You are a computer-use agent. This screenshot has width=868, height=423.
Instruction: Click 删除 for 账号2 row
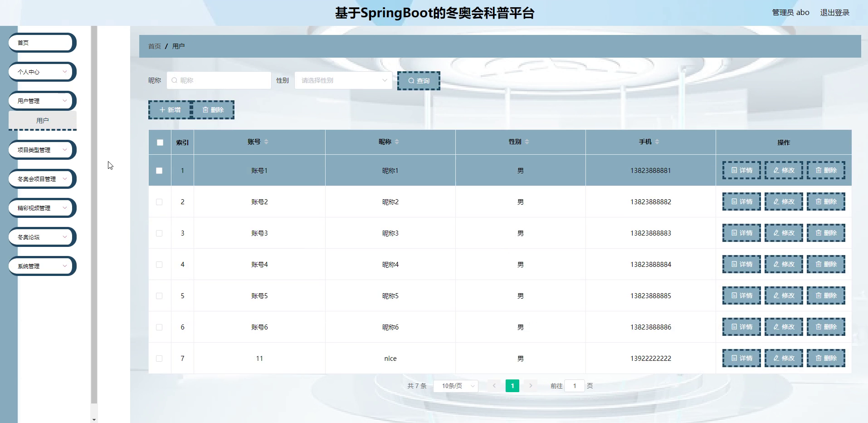tap(826, 202)
